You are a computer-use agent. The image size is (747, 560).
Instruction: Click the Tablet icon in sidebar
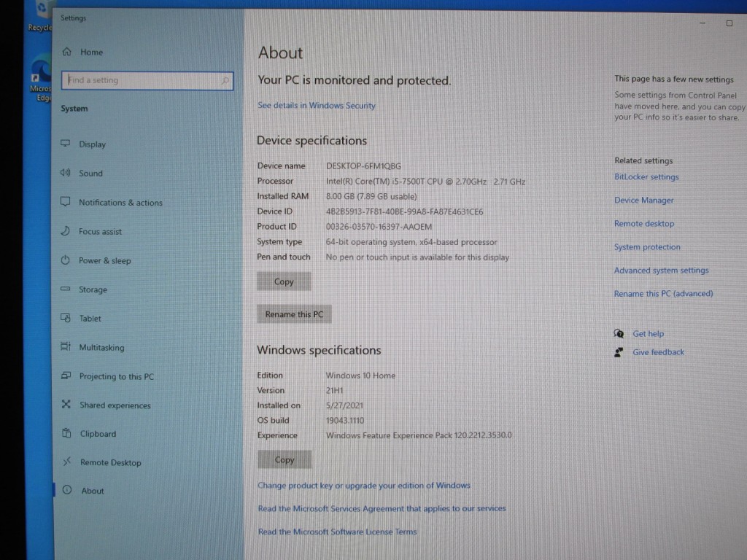pos(66,318)
